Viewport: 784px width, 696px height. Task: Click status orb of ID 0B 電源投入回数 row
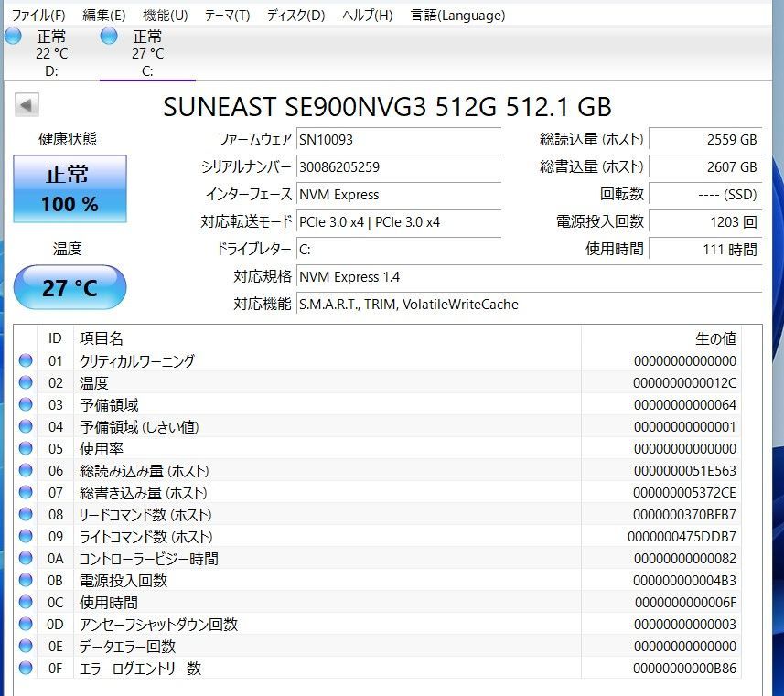[26, 581]
